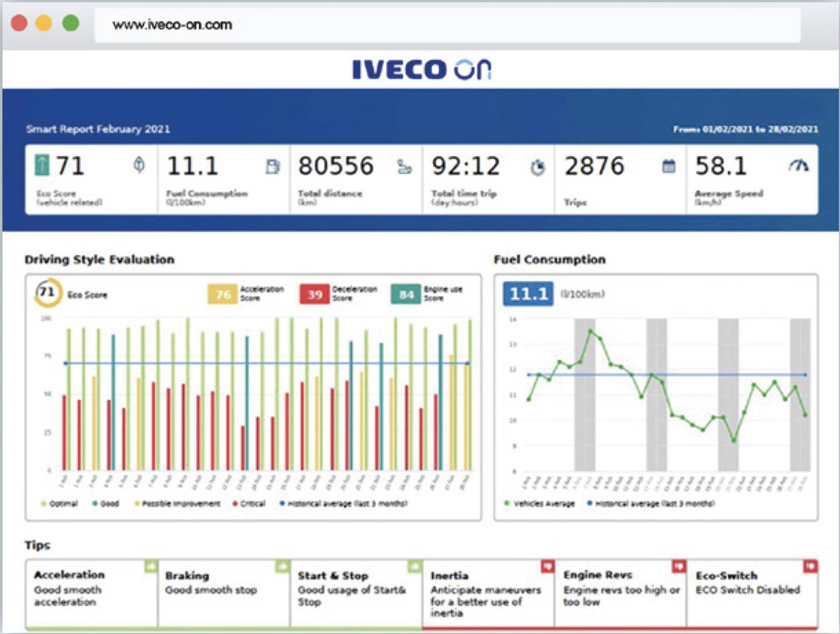Click thumbs-up icon on Braking tip

click(283, 565)
